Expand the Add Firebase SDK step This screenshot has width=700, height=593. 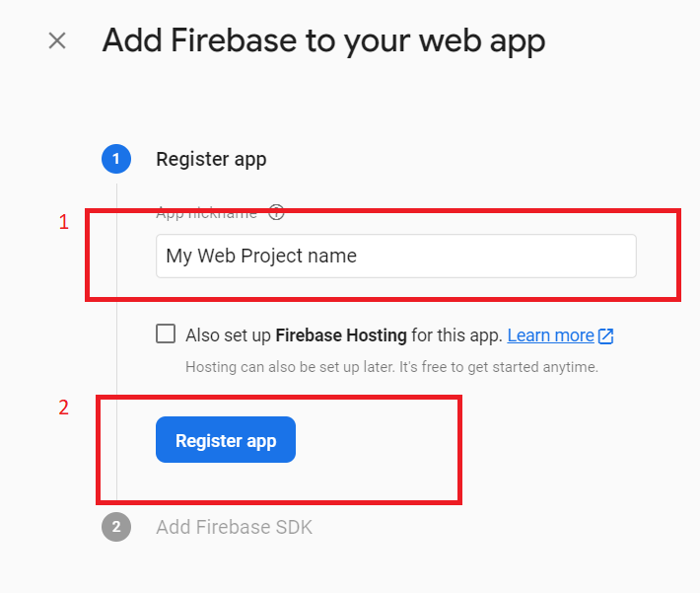[234, 527]
